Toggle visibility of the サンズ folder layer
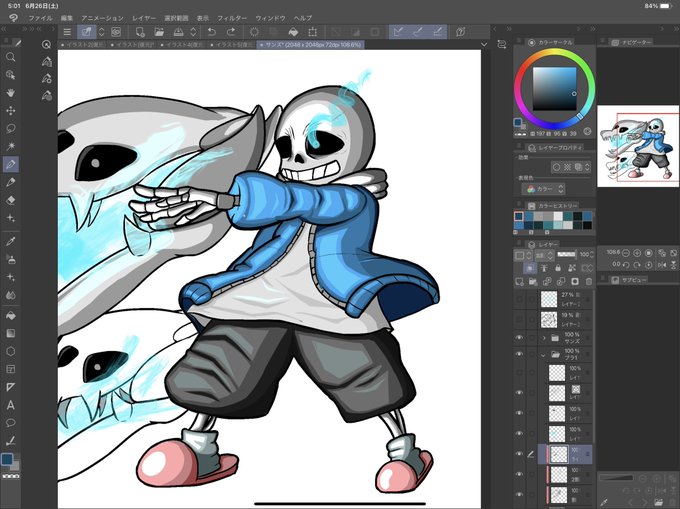 pos(519,337)
